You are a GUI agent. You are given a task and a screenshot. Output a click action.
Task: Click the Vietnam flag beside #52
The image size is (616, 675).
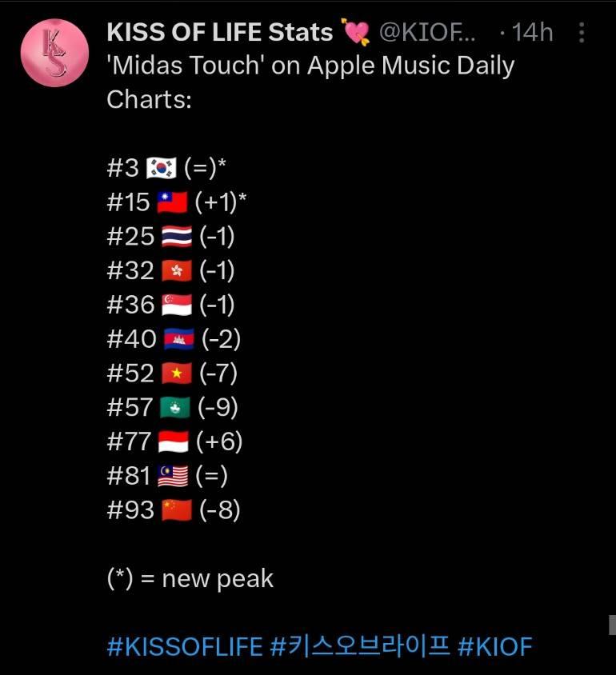177,373
